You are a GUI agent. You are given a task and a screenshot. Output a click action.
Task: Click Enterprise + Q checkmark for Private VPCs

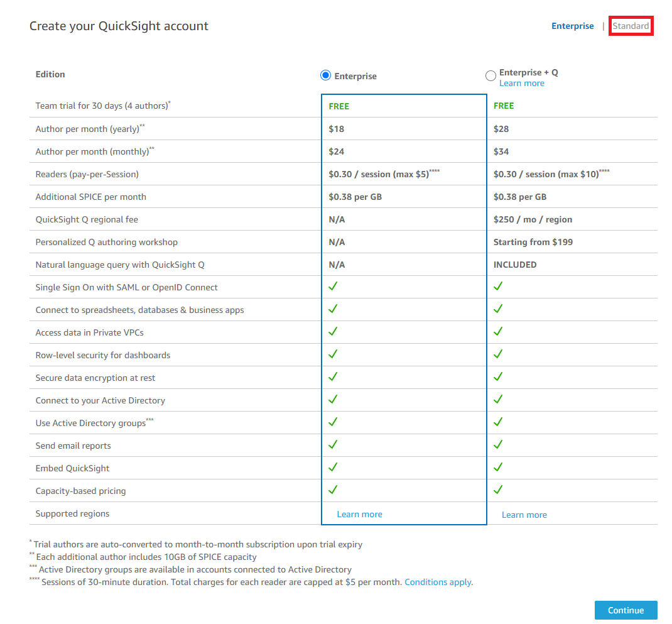coord(497,331)
